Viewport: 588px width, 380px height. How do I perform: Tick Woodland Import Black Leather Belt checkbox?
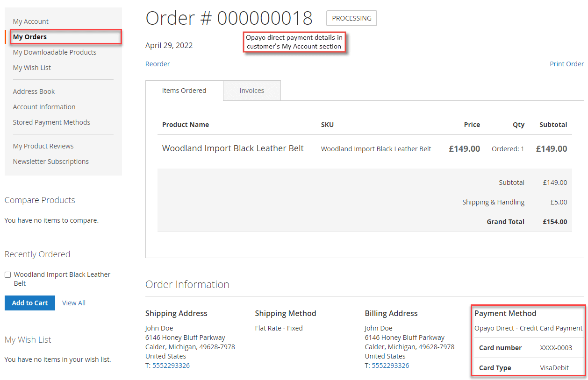tap(7, 275)
